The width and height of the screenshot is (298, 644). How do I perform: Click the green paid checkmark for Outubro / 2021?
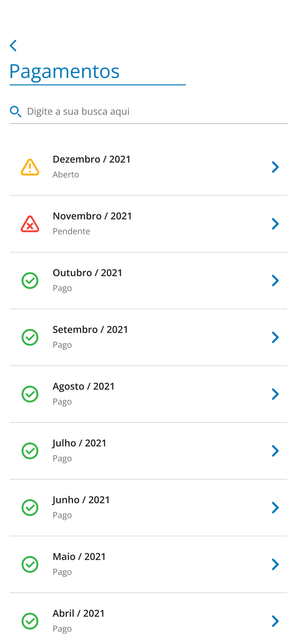tap(30, 280)
